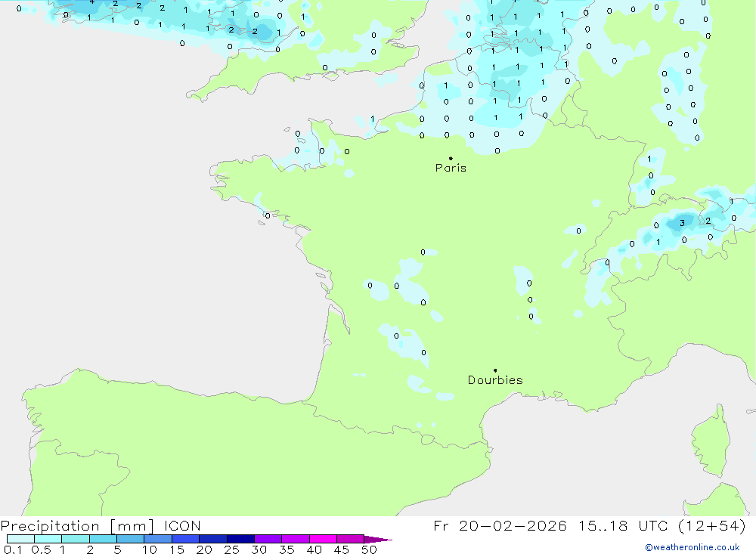
Task: Click the precipitation value '3' over Switzerland
Action: [682, 223]
